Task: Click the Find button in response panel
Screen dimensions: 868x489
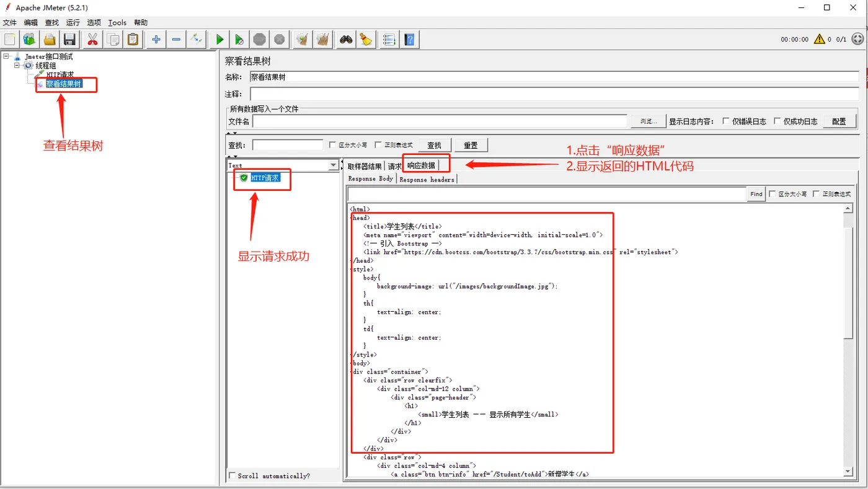Action: pos(756,194)
